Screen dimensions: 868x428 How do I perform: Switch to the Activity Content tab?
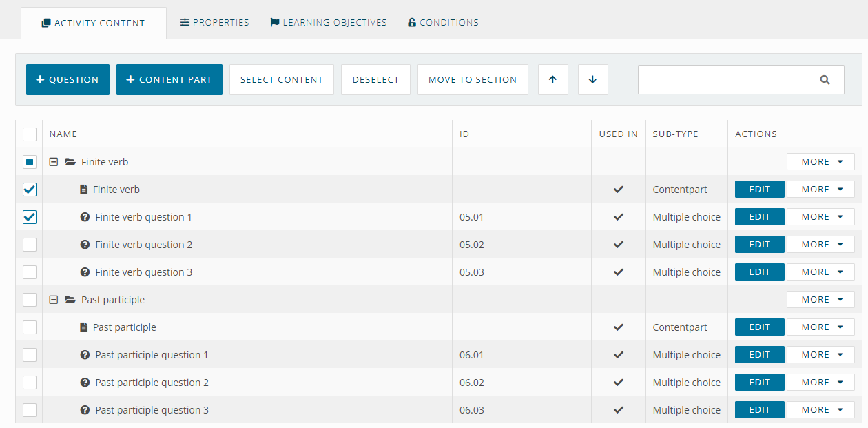[x=94, y=23]
